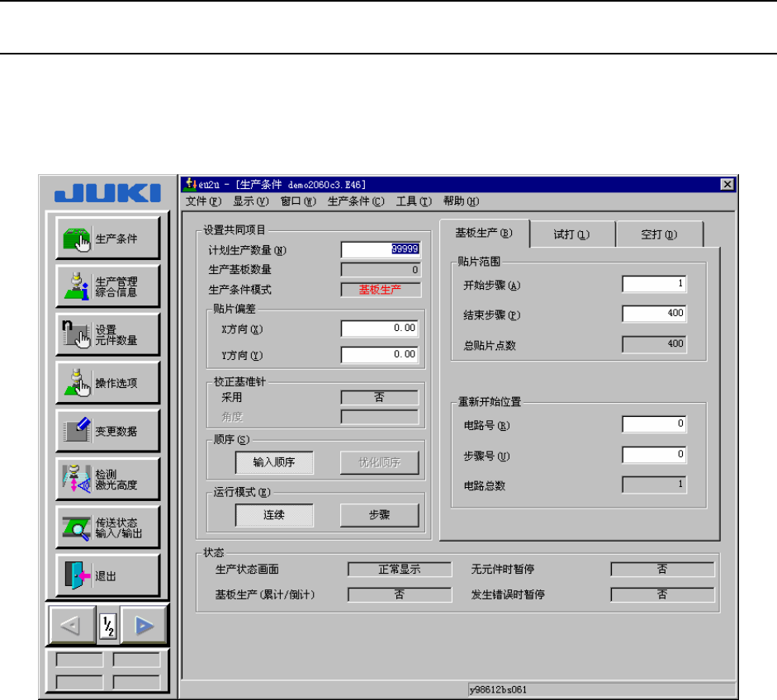Open 操作选项 operation options
This screenshot has height=700, width=777.
[107, 382]
